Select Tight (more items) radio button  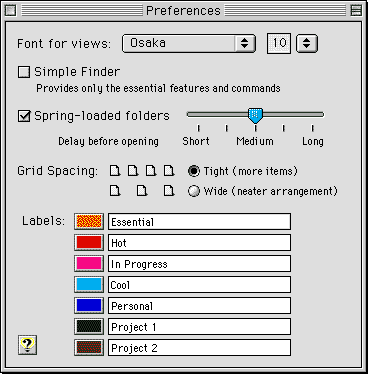click(x=194, y=171)
